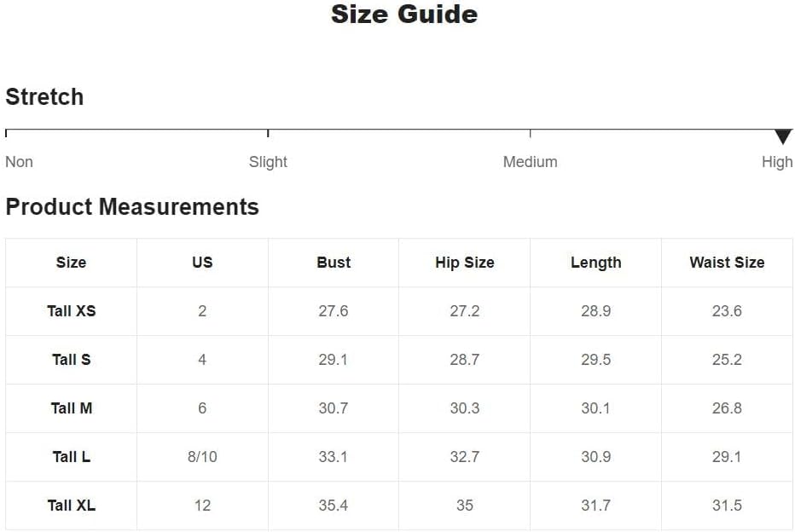Viewport: 795px width, 532px height.
Task: Click the "8/10" US size cell
Action: coord(202,457)
